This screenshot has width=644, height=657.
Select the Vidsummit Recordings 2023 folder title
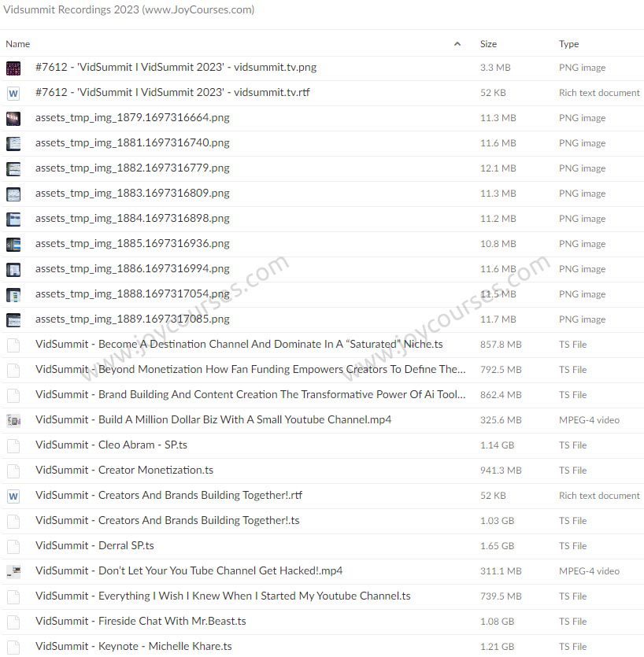[x=128, y=9]
